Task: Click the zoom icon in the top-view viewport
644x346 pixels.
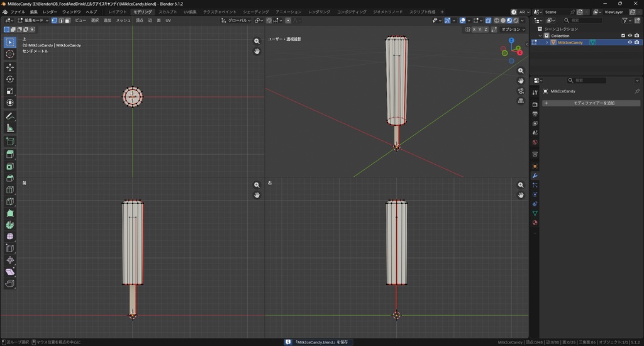Action: tap(257, 41)
